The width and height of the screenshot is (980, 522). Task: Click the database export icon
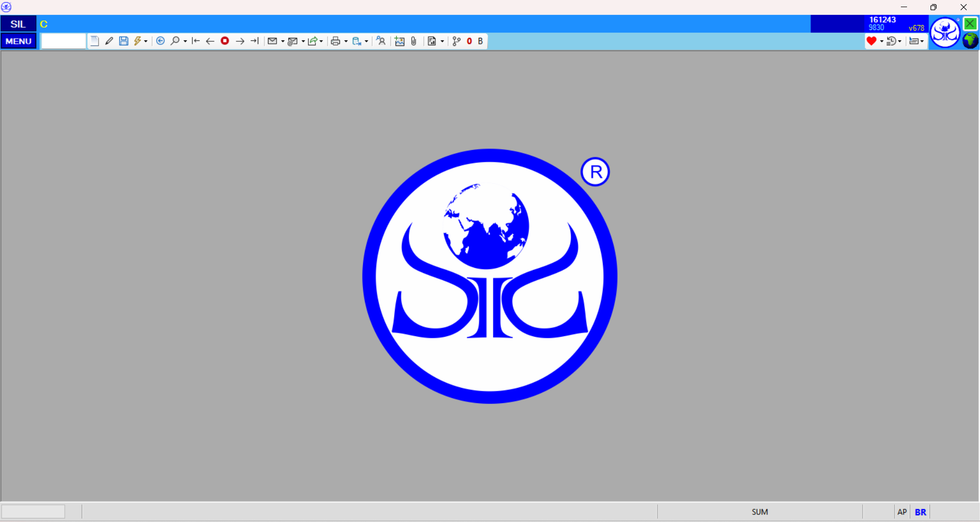(x=357, y=41)
